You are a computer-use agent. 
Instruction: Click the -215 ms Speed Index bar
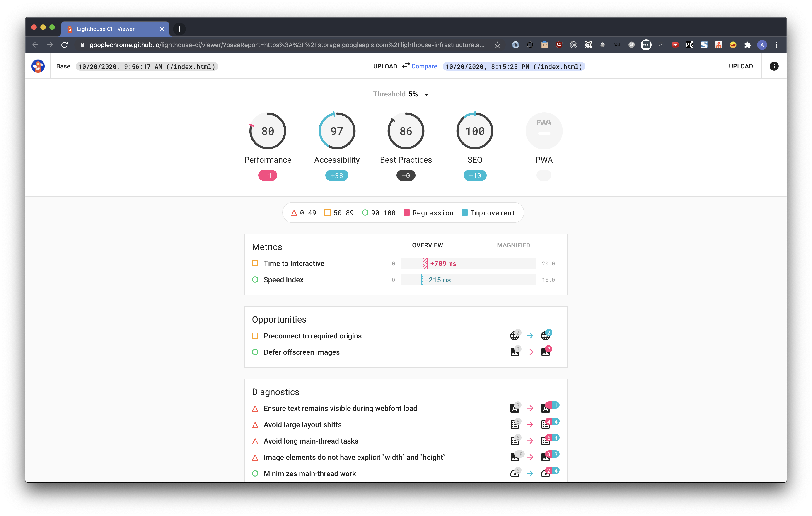coord(468,280)
